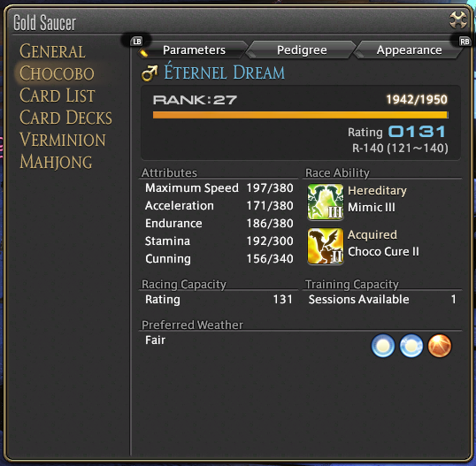Select the Parameters tab
The height and width of the screenshot is (466, 476).
194,50
